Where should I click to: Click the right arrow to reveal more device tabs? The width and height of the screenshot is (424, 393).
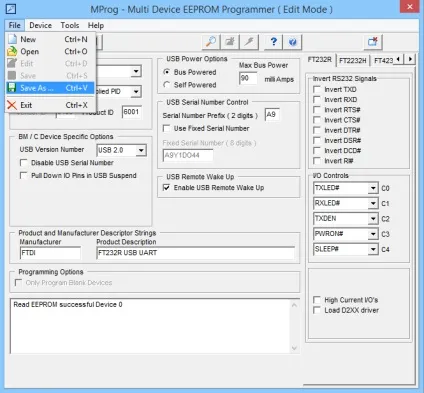coord(410,59)
